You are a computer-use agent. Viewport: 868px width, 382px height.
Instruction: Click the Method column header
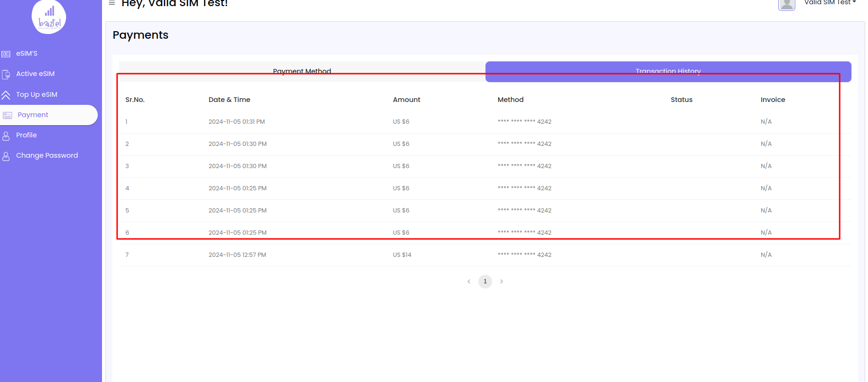click(511, 100)
